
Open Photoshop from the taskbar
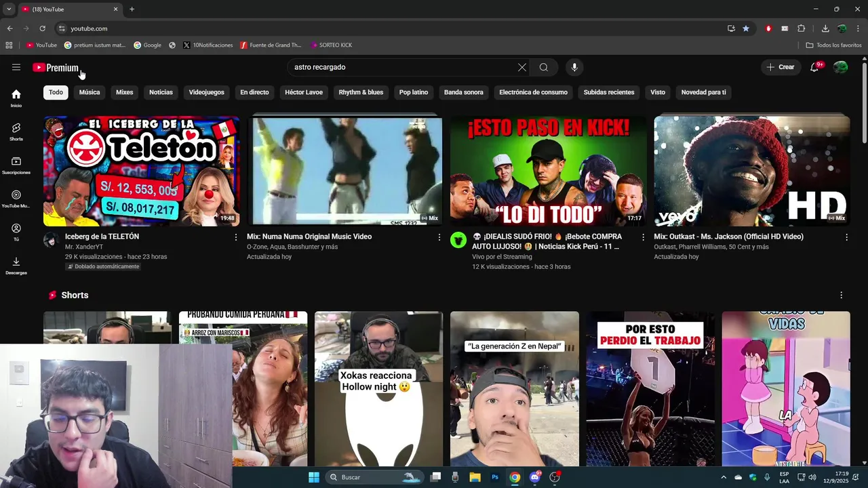pos(495,477)
